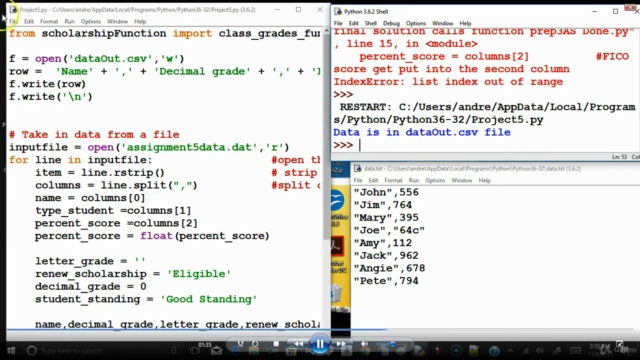Screen dimensions: 640x360
Task: Click the 'decimal_grade = 0' code line
Action: click(91, 286)
